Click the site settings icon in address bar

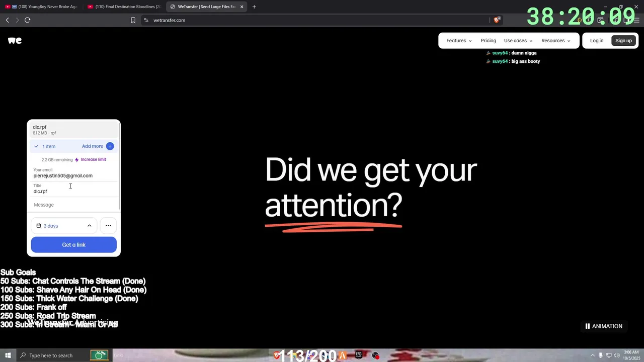146,20
